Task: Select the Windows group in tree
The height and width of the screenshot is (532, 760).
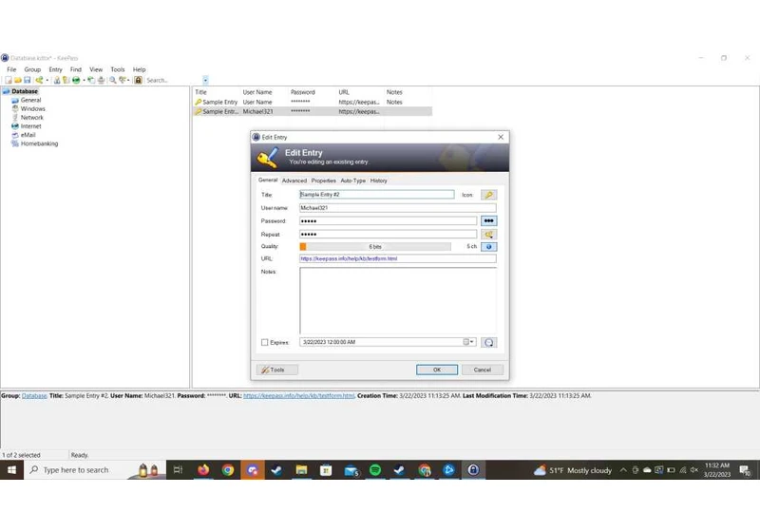Action: click(x=32, y=108)
